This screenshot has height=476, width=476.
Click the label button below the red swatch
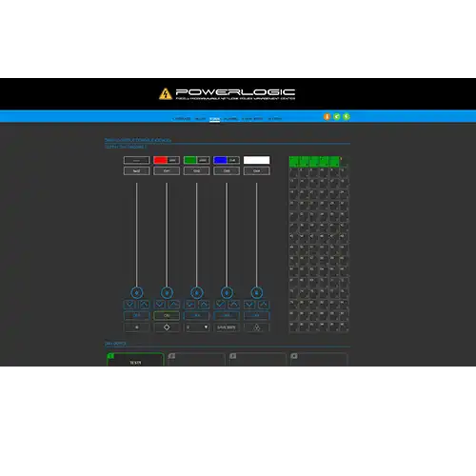pyautogui.click(x=167, y=171)
